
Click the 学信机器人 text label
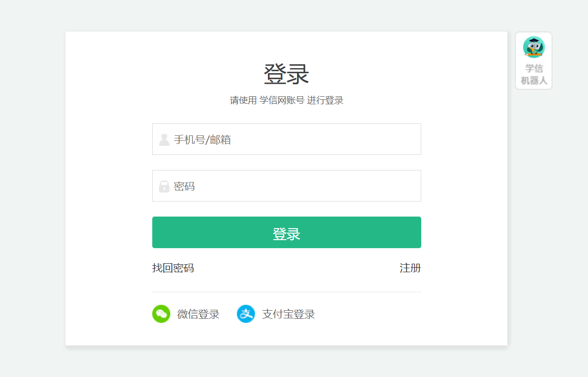[x=533, y=74]
